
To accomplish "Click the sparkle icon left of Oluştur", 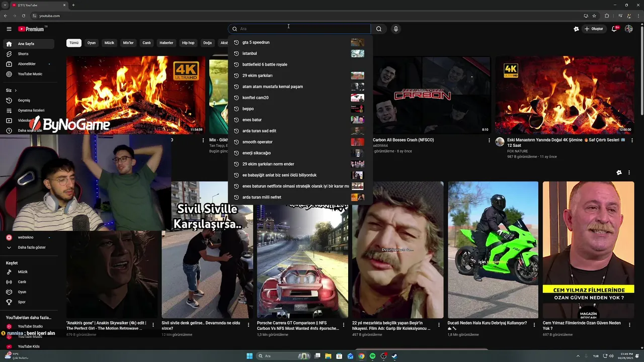I will [x=576, y=29].
